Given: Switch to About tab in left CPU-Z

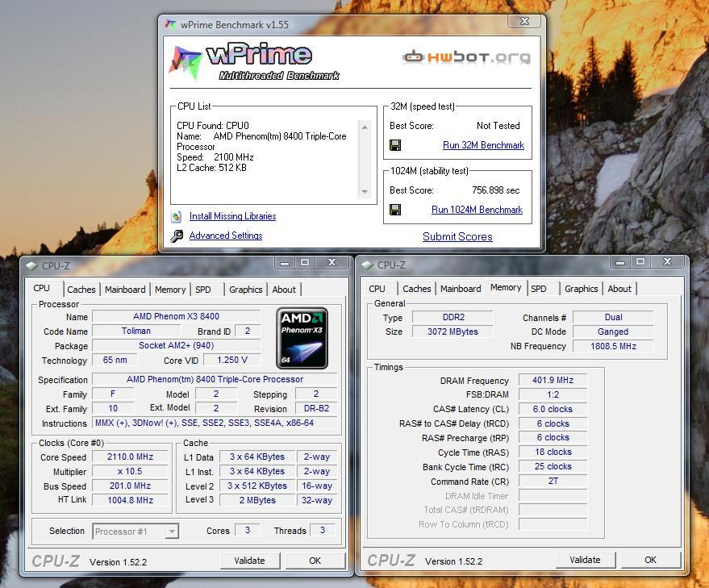Looking at the screenshot, I should click(284, 290).
